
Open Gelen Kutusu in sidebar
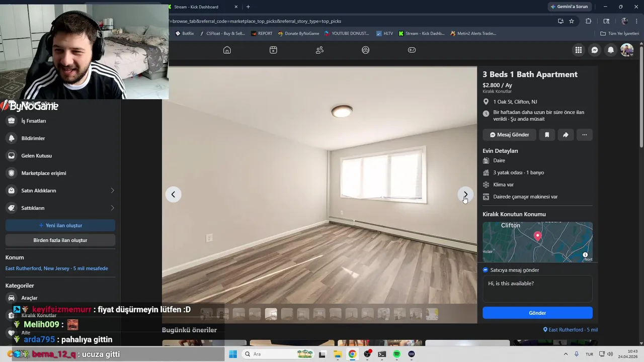point(60,155)
